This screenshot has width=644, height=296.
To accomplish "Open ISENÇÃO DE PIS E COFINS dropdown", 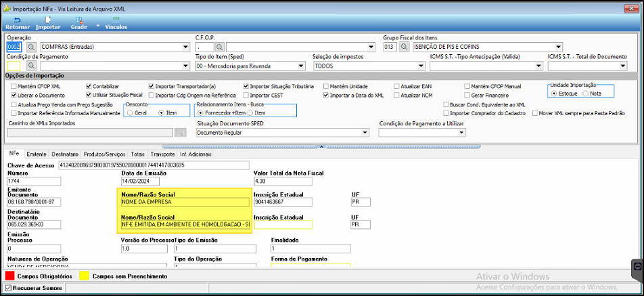I will 558,47.
